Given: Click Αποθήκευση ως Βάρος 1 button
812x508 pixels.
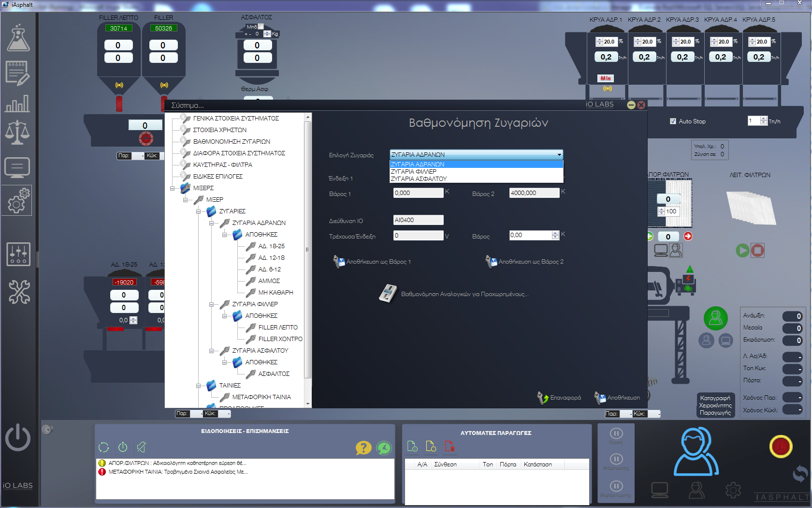Looking at the screenshot, I should 372,262.
